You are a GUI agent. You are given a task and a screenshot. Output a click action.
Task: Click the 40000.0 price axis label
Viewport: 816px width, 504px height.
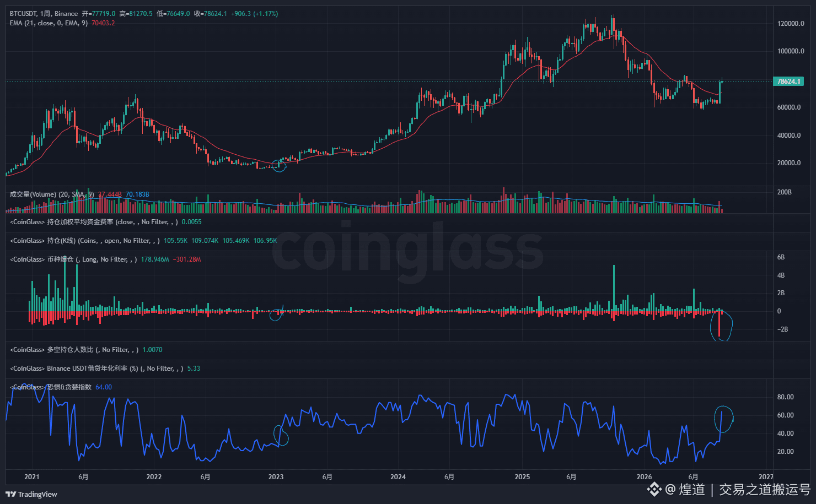point(789,136)
